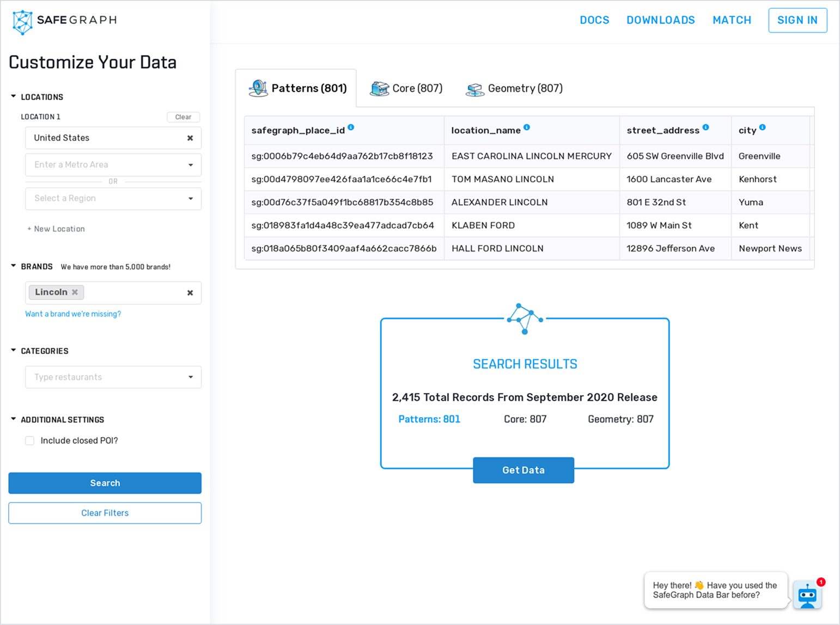Click Want a brand we're missing link
The image size is (840, 625).
[x=73, y=314]
